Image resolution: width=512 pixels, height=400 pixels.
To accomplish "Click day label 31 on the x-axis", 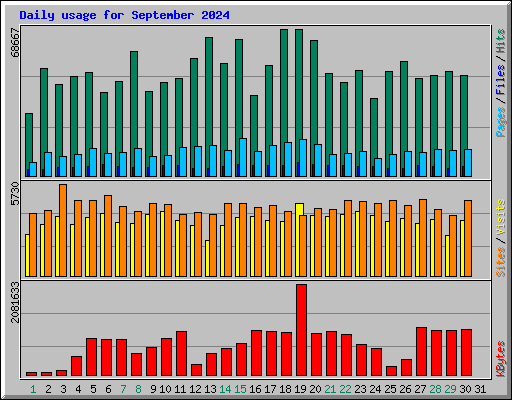I will pyautogui.click(x=480, y=389).
